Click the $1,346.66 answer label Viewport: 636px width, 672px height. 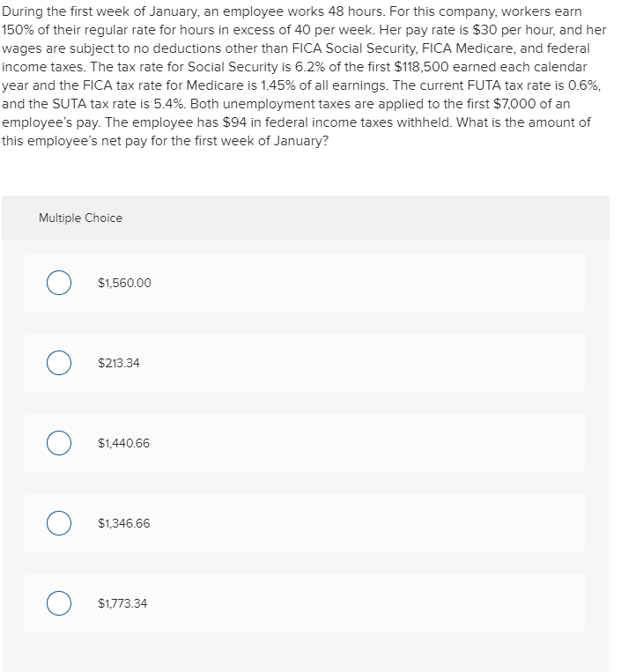pos(124,523)
